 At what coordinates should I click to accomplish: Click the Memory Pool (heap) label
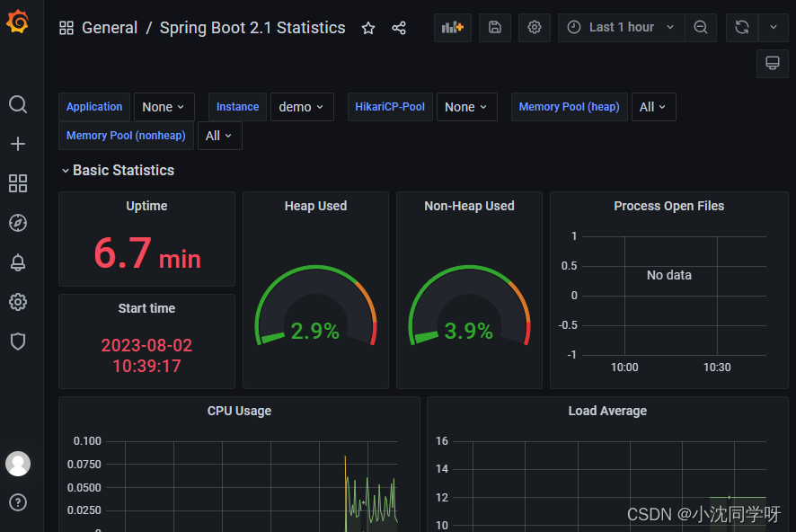[x=569, y=107]
